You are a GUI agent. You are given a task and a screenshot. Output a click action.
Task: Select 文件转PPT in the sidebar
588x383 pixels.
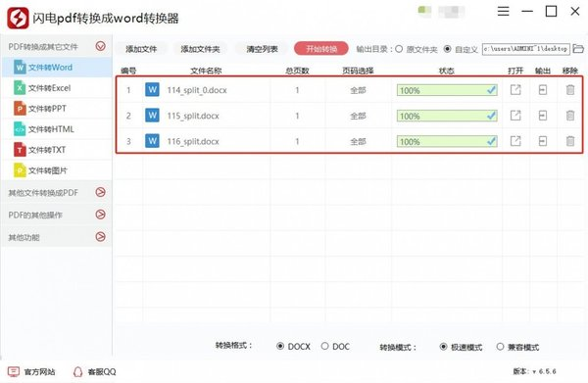(x=57, y=109)
